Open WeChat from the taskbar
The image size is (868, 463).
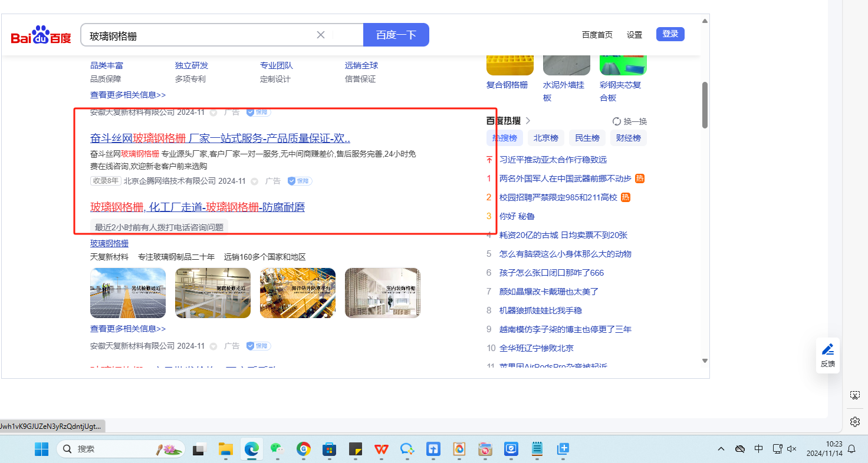pyautogui.click(x=277, y=449)
